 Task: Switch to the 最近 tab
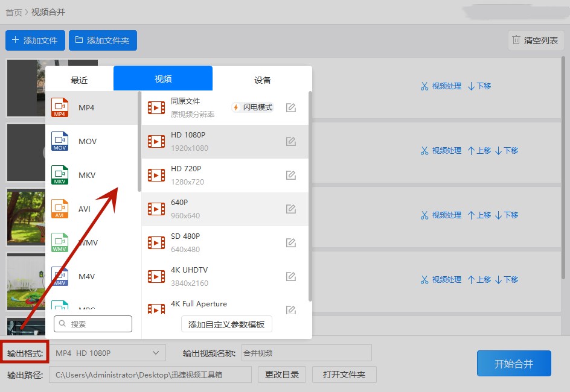[x=79, y=80]
